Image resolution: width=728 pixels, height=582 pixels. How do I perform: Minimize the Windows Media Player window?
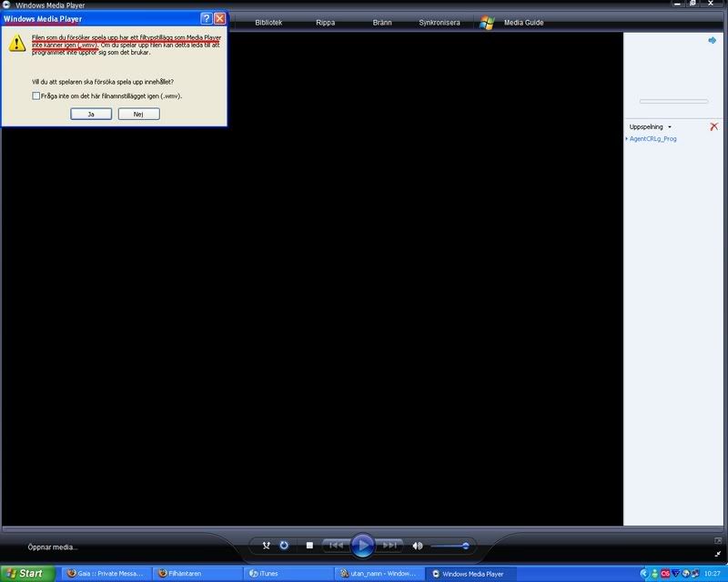[677, 4]
